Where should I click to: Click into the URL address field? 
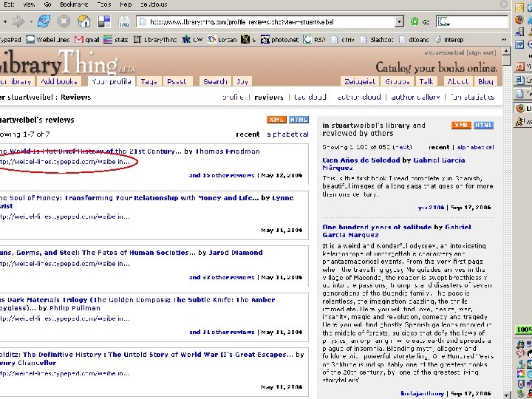pyautogui.click(x=266, y=22)
